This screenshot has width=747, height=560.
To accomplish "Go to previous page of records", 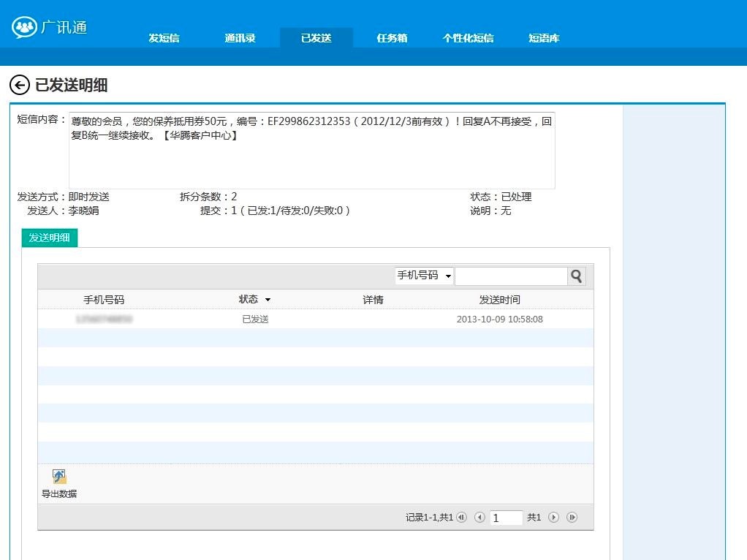I will point(479,518).
